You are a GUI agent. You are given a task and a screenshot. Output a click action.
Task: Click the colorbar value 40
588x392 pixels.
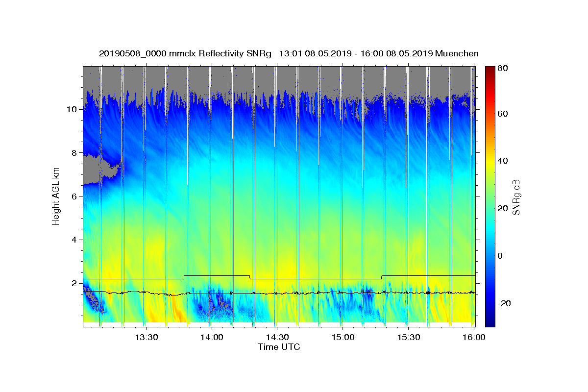(x=504, y=161)
